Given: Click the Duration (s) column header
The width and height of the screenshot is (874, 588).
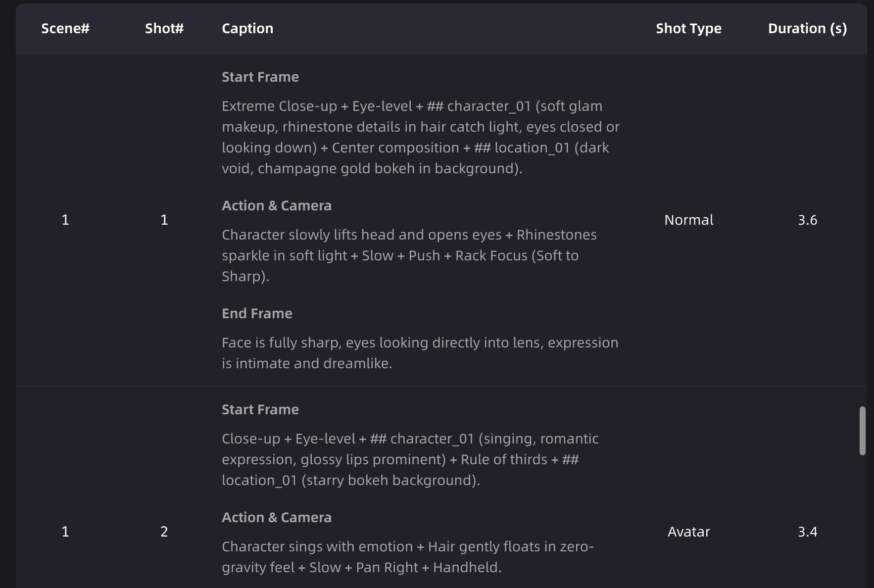Looking at the screenshot, I should (x=807, y=29).
